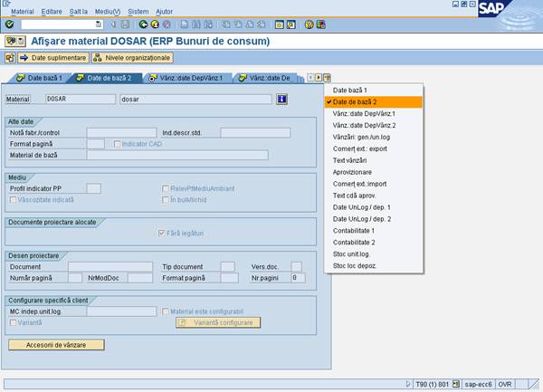
Task: Click the green Enter checkmark icon
Action: 9,24
